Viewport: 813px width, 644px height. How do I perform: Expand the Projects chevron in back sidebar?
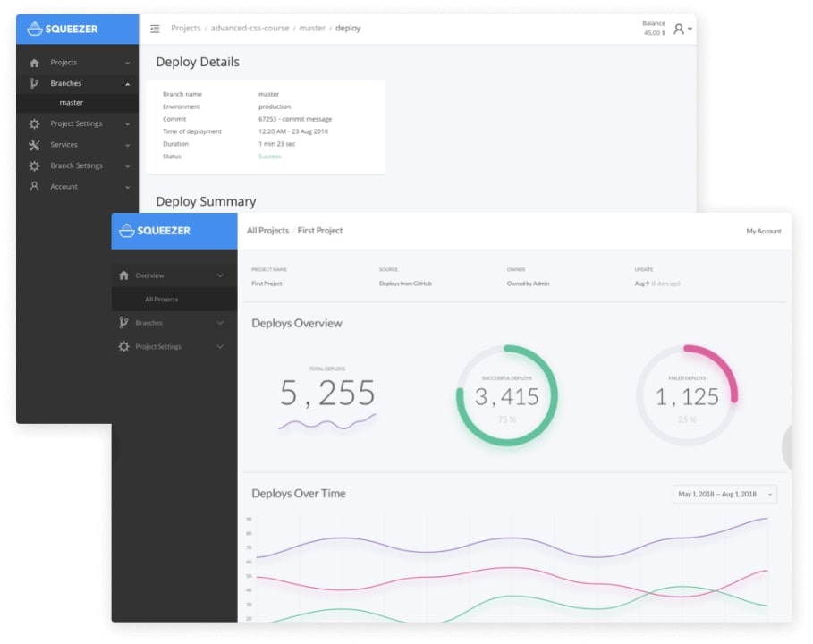tap(128, 63)
